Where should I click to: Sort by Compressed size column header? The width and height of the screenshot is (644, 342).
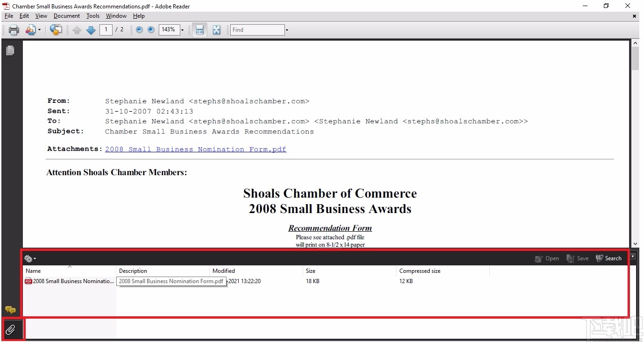pyautogui.click(x=443, y=271)
